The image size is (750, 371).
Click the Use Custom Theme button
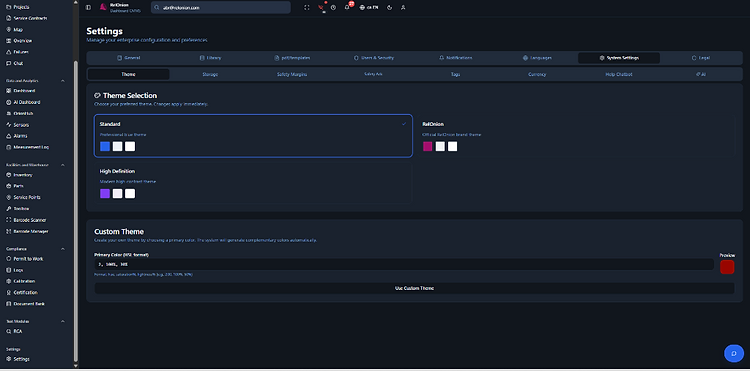coord(414,288)
